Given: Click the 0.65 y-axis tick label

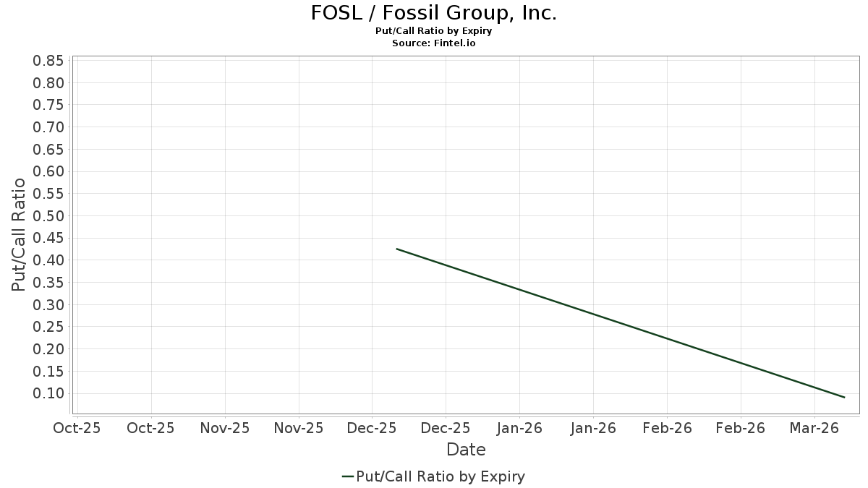Looking at the screenshot, I should [x=49, y=149].
